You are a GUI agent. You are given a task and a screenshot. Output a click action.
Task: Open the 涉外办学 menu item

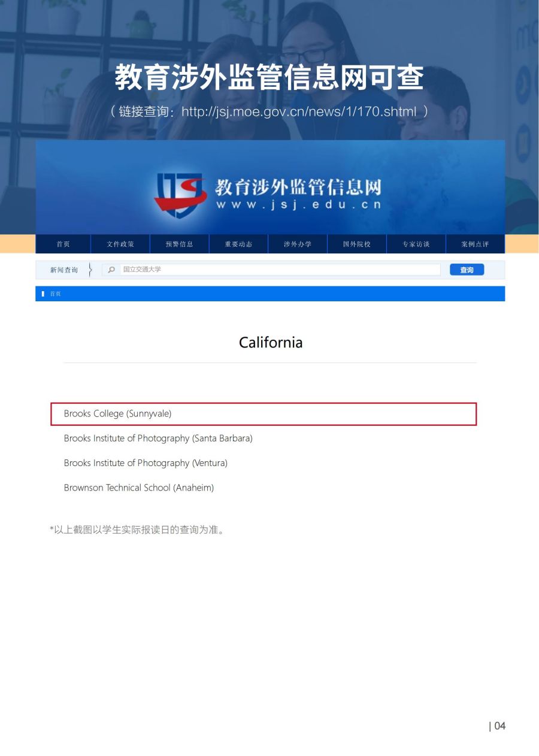click(298, 244)
